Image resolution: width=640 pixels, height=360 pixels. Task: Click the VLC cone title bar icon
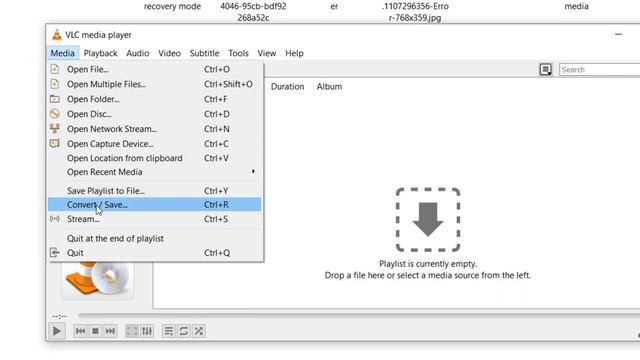[x=57, y=35]
